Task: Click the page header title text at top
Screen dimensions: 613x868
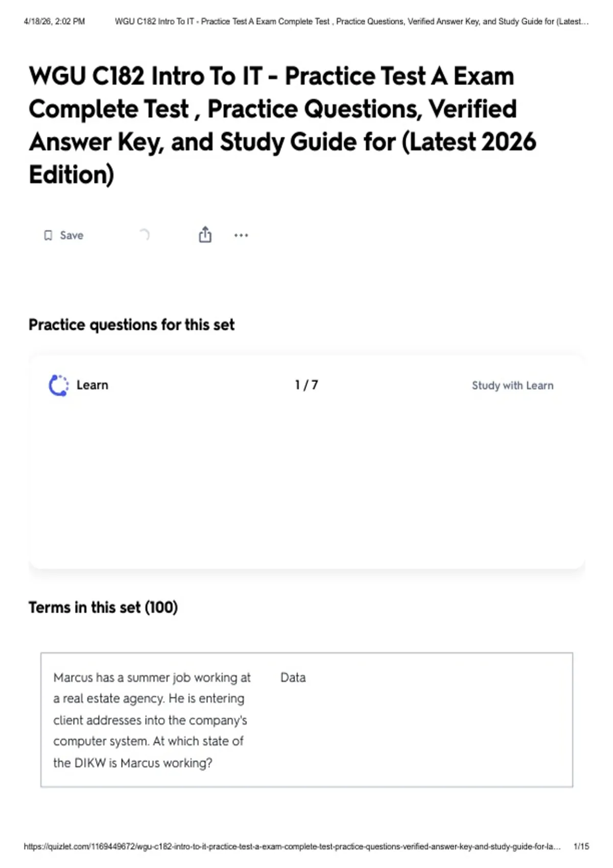Action: point(351,21)
